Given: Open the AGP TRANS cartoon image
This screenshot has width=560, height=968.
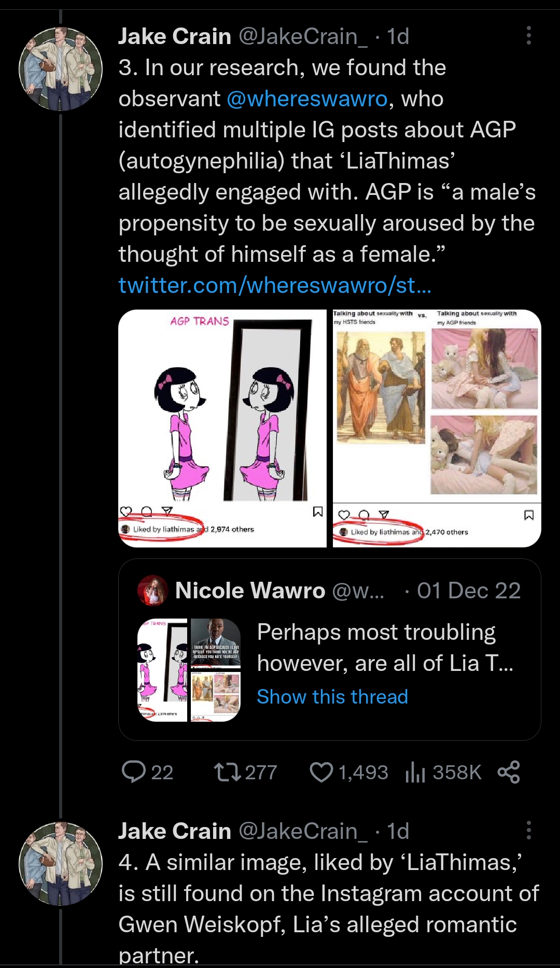Looking at the screenshot, I should point(222,428).
